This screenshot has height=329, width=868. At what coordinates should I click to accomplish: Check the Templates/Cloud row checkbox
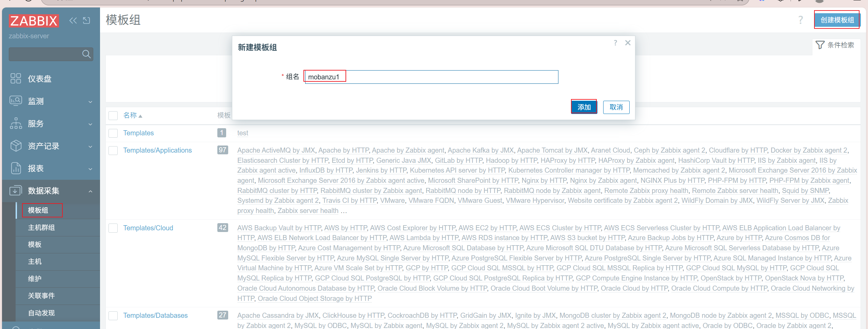[x=113, y=228]
